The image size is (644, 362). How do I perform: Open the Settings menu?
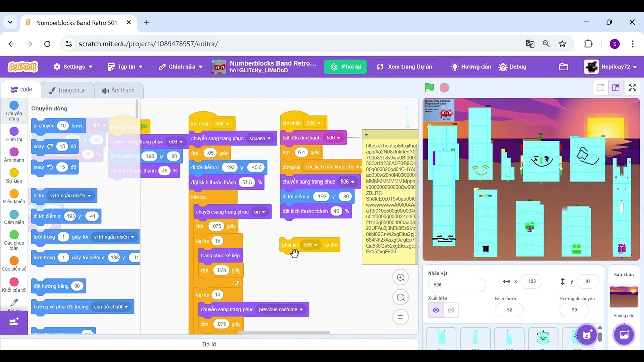click(73, 67)
